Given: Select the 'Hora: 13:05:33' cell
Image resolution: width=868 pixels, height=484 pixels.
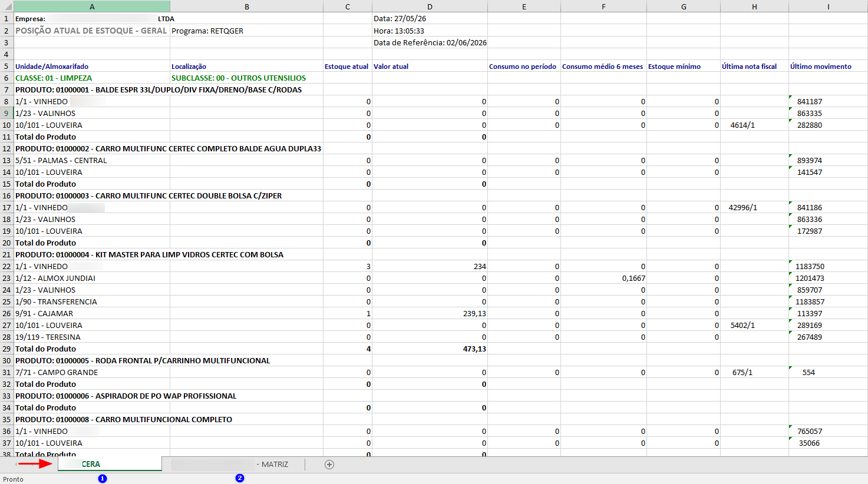Looking at the screenshot, I should [430, 31].
